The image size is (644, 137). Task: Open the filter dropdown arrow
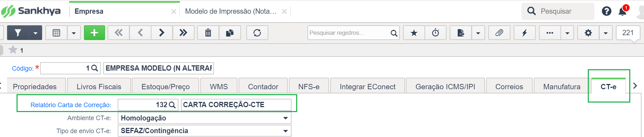[x=35, y=33]
